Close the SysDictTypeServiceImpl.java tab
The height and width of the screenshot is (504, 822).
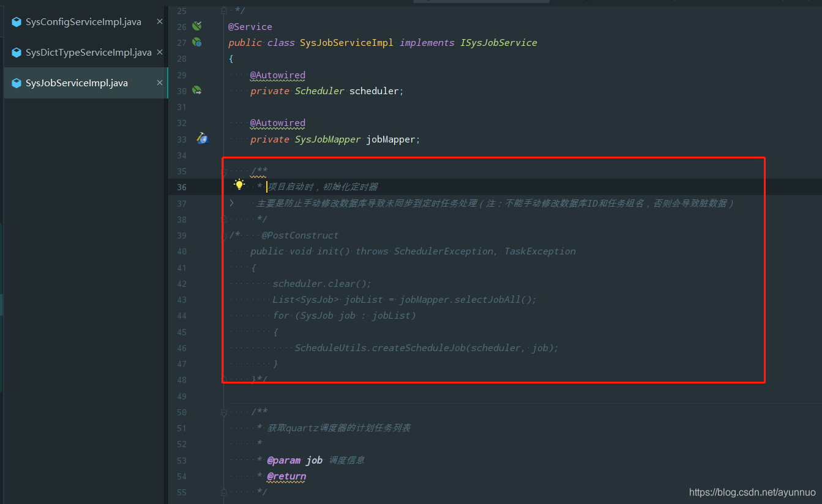[x=160, y=52]
